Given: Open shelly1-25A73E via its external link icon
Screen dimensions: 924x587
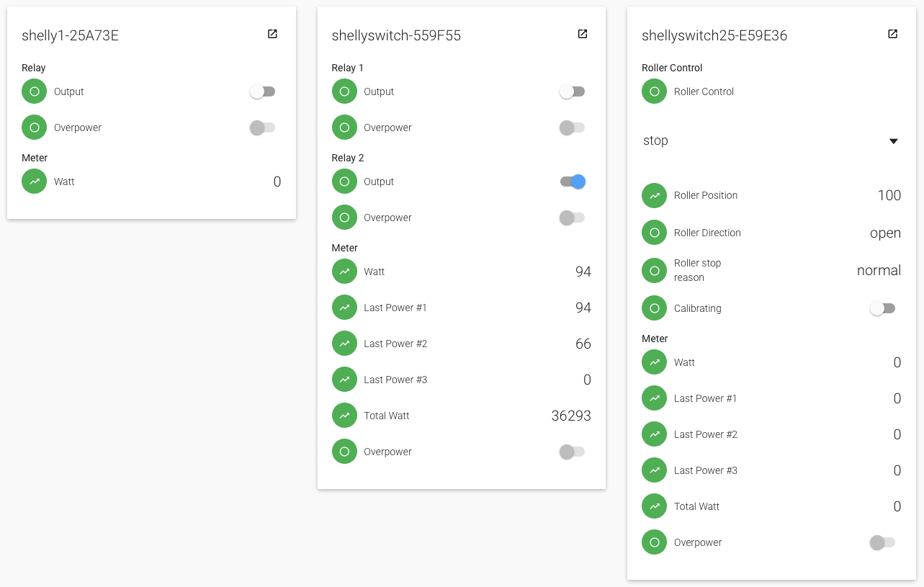Looking at the screenshot, I should pyautogui.click(x=272, y=34).
